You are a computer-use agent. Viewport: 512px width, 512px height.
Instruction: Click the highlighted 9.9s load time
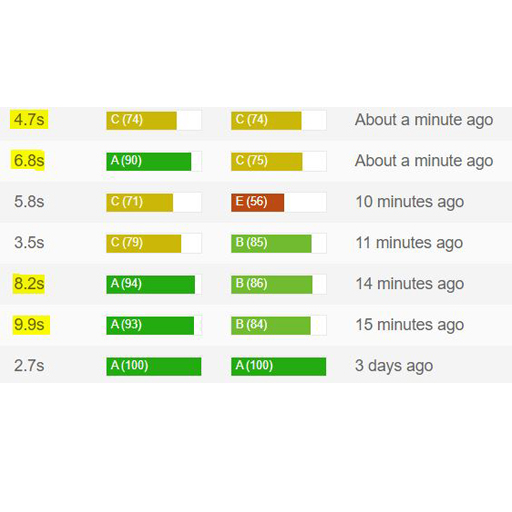pyautogui.click(x=31, y=325)
